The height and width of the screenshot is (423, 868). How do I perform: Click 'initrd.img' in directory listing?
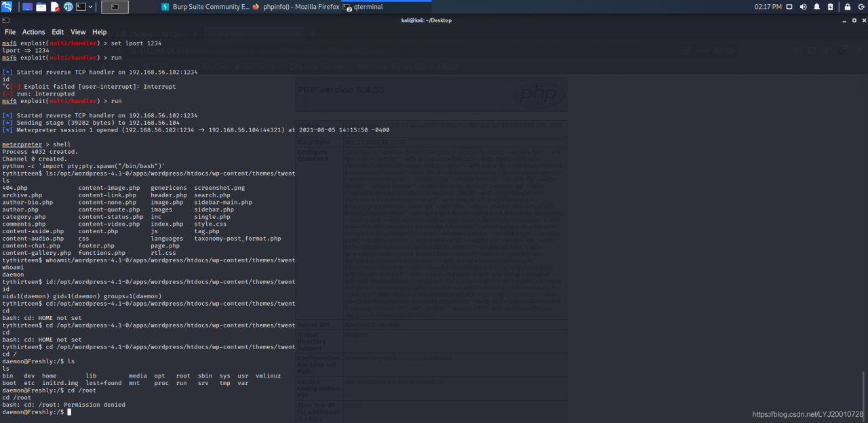(x=60, y=383)
